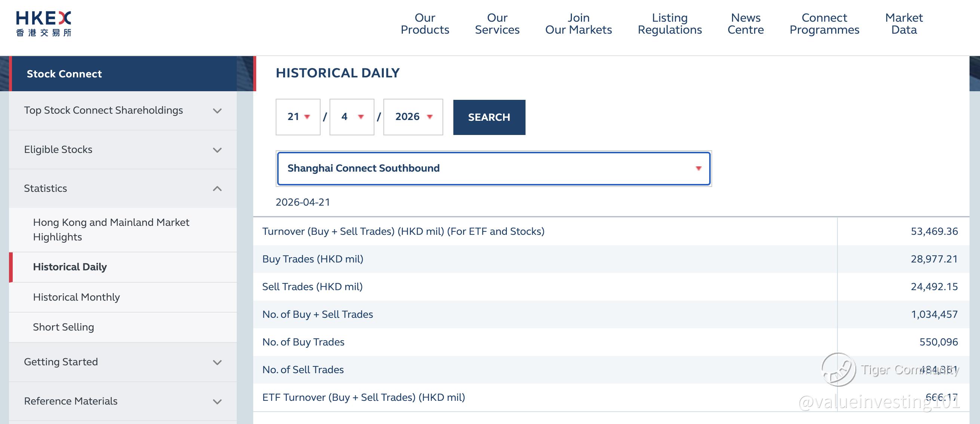Screen dimensions: 980x424
Task: Go to Historical Monthly statistics
Action: tap(76, 297)
